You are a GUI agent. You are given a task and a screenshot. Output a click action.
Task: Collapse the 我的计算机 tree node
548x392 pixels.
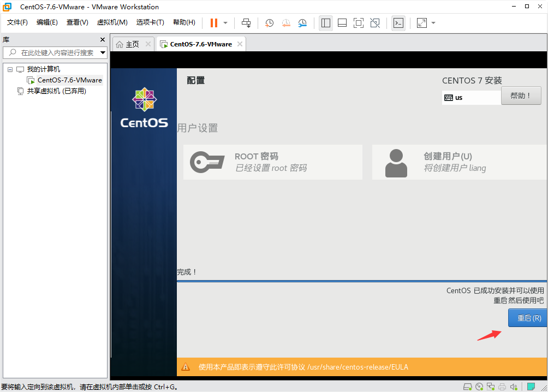click(x=10, y=69)
